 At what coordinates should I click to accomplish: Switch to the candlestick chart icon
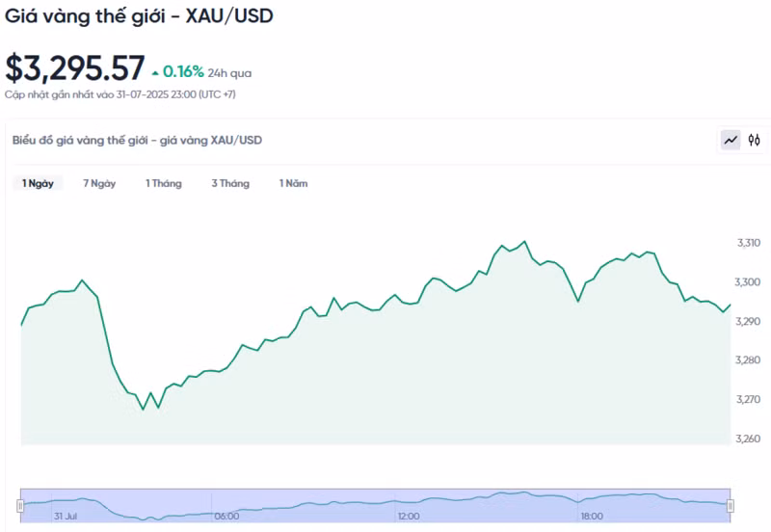pos(755,140)
